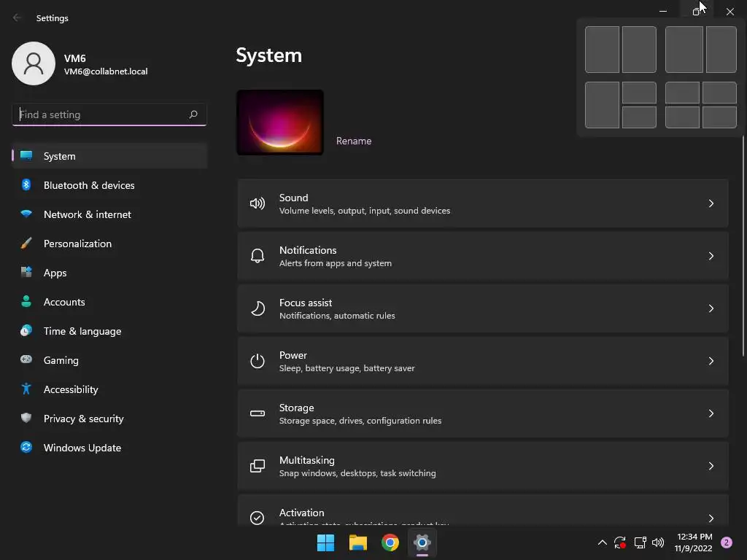Open Privacy & security settings
Viewport: 747px width, 560px height.
[109, 419]
